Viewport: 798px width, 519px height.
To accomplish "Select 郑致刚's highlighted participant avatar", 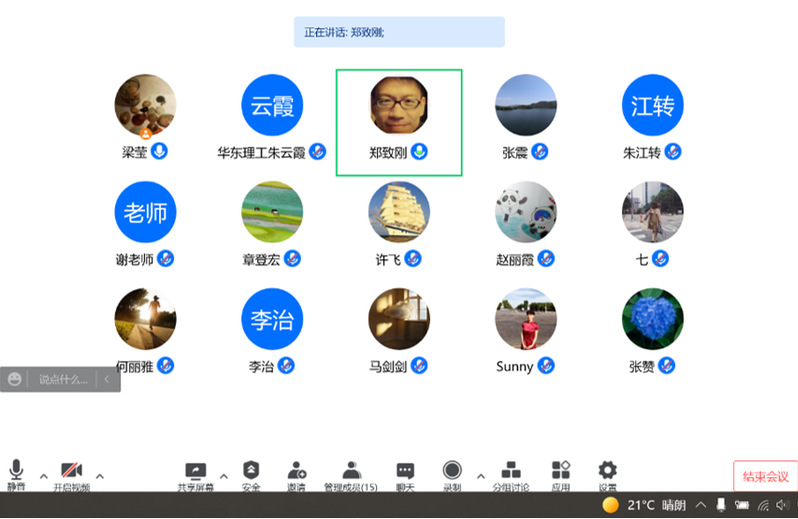I will 399,107.
